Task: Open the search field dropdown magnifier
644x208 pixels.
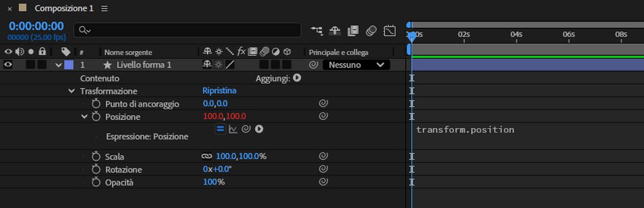Action: [x=85, y=30]
